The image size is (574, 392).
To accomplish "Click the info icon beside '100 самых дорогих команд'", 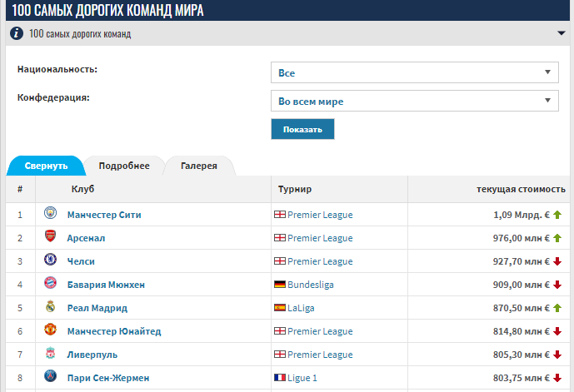I will [17, 33].
